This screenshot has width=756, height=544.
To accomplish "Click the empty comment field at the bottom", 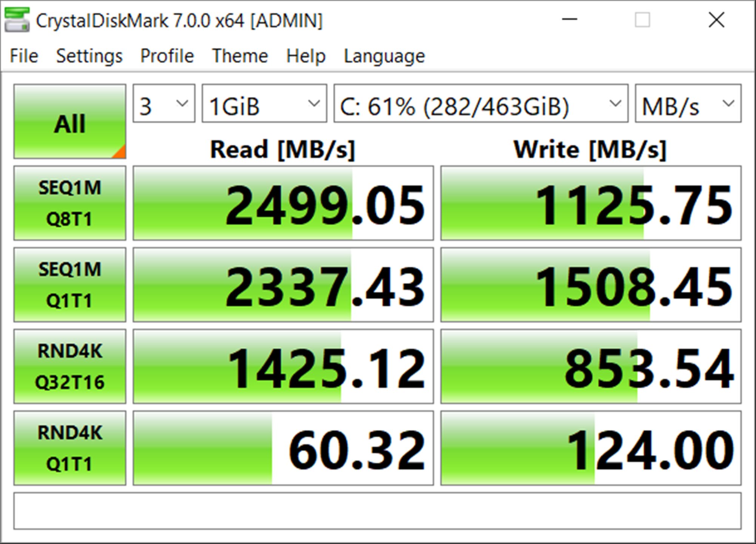I will (x=378, y=511).
